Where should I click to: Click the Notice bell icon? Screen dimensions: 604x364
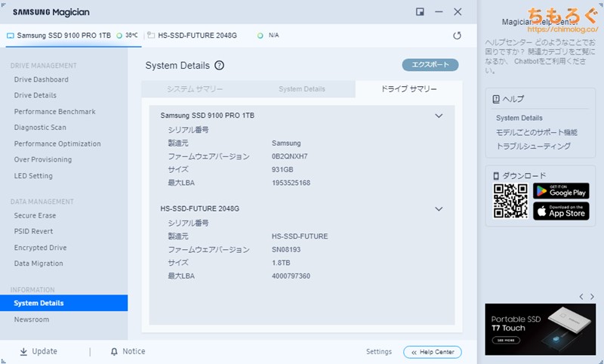tap(114, 351)
